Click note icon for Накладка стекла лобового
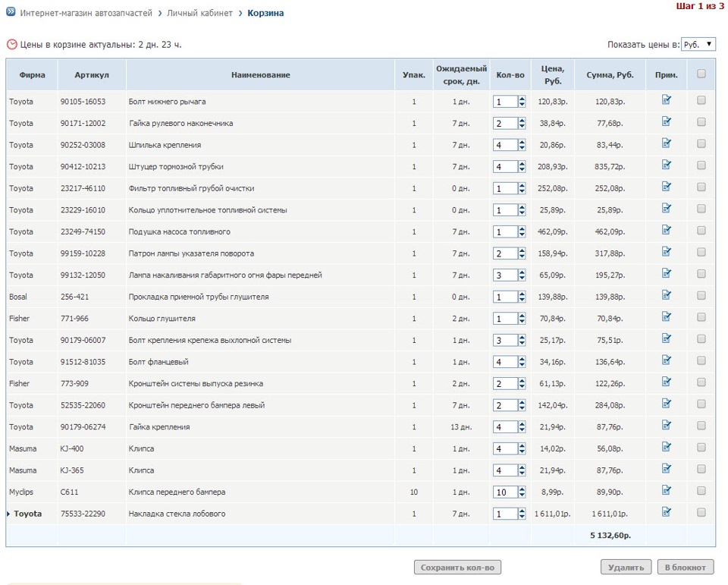Image resolution: width=728 pixels, height=585 pixels. 667,512
